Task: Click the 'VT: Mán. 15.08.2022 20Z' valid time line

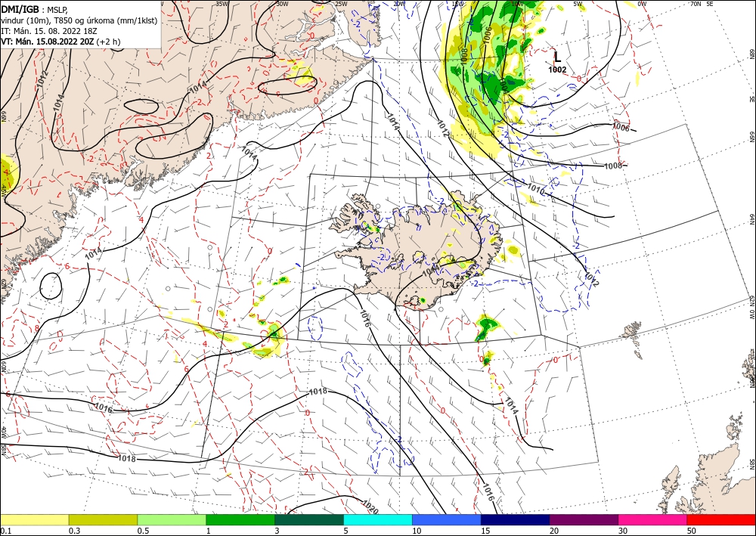Action: pyautogui.click(x=48, y=42)
